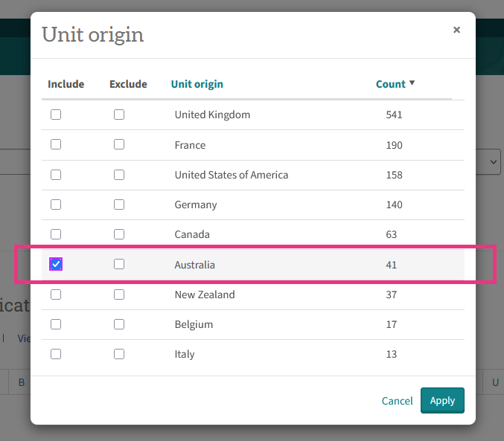Screen dimensions: 504x441
Task: Check Exclude for Australia
Action: (119, 264)
